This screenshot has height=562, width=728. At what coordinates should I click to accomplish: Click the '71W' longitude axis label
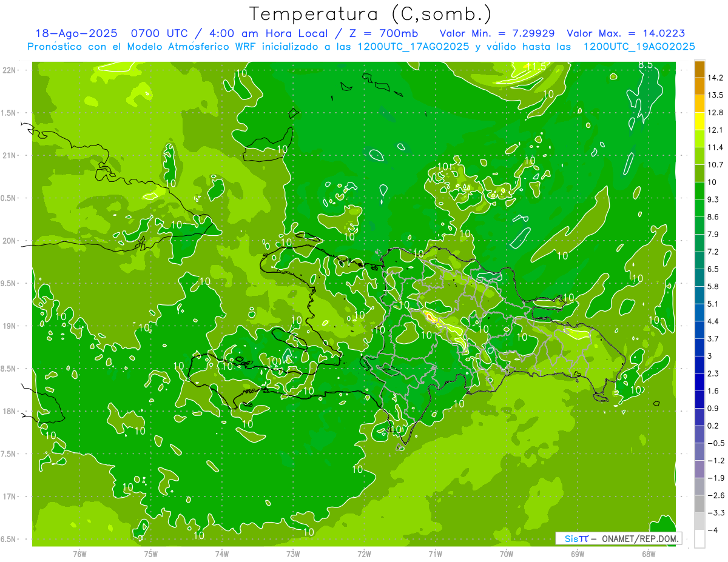[435, 554]
